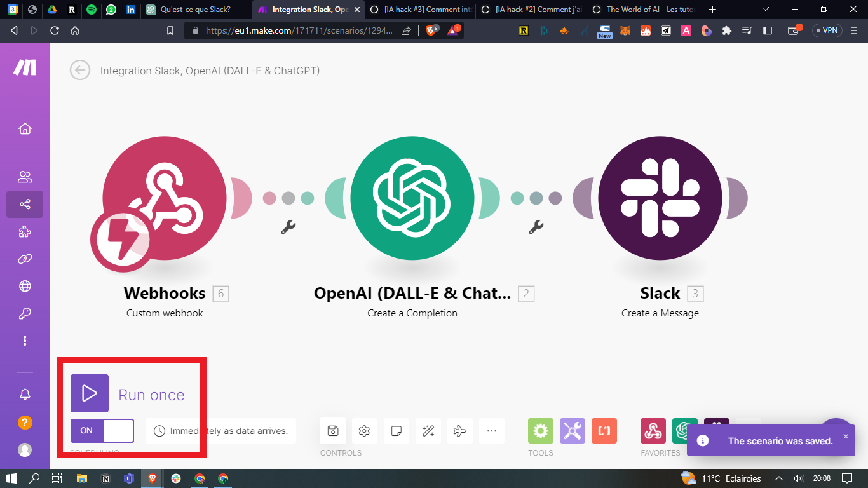
Task: Toggle the scenario scheduling ON switch
Action: click(x=102, y=430)
